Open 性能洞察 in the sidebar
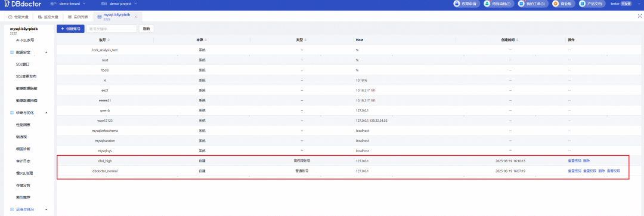Viewport: 644px width, 216px height. coord(23,125)
